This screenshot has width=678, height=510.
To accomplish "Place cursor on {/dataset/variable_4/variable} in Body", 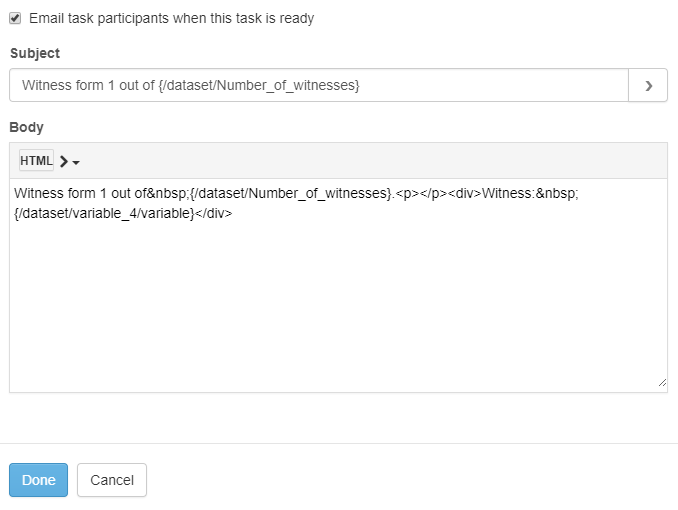I will pyautogui.click(x=104, y=213).
